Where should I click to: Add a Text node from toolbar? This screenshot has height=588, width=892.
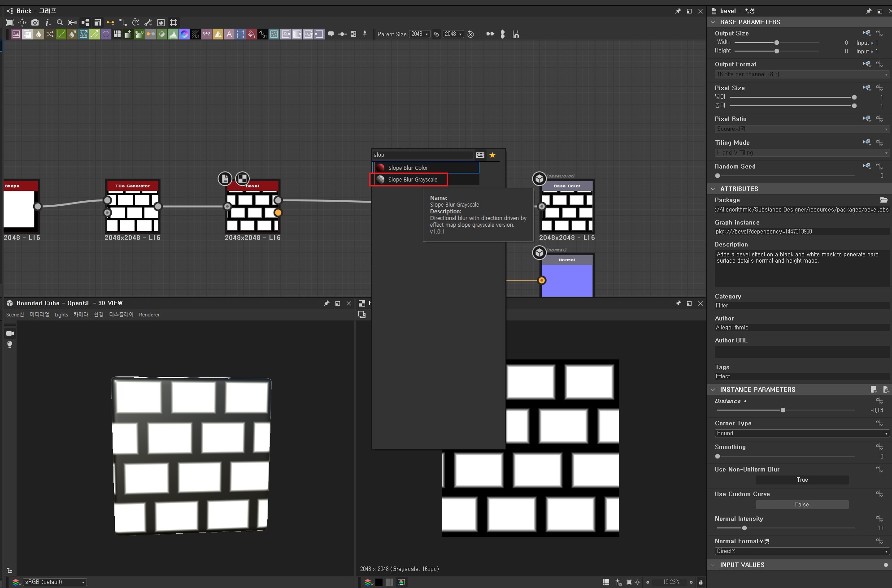coord(229,34)
